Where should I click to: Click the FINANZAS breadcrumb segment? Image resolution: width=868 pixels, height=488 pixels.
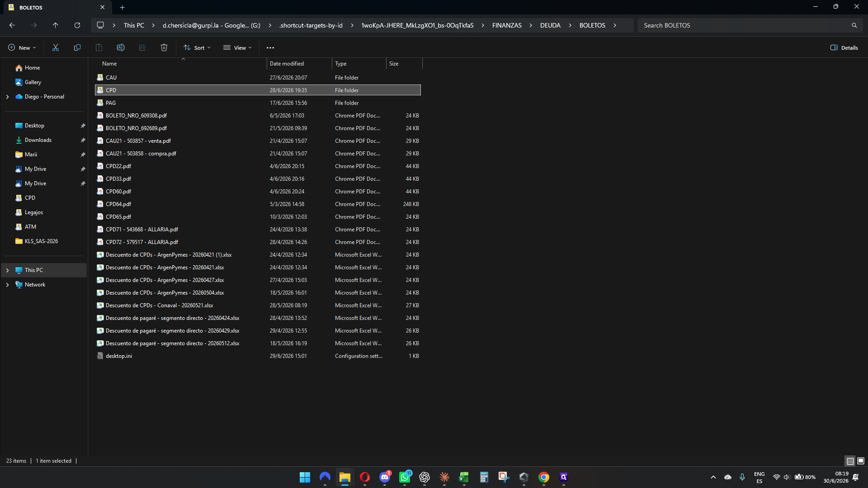[507, 25]
